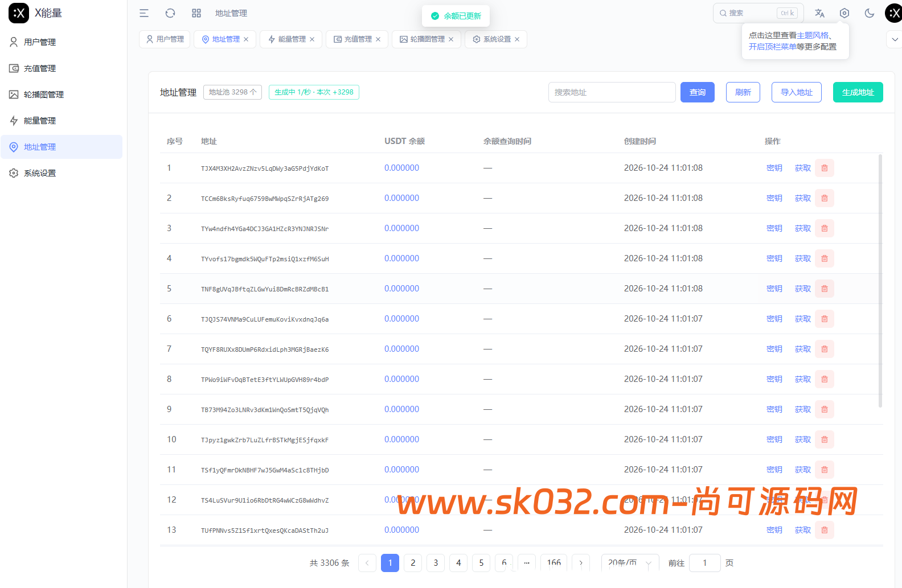This screenshot has height=588, width=902.
Task: Click the 刷新 button
Action: point(743,92)
